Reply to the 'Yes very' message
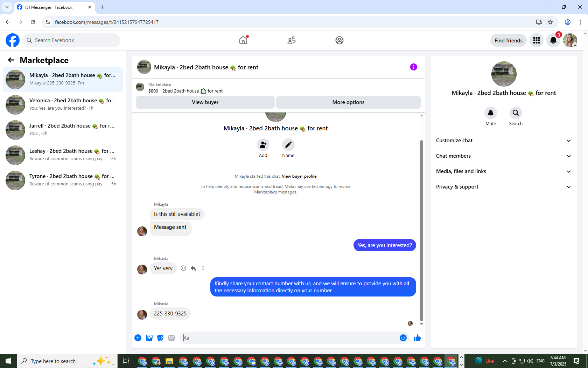 coord(193,268)
